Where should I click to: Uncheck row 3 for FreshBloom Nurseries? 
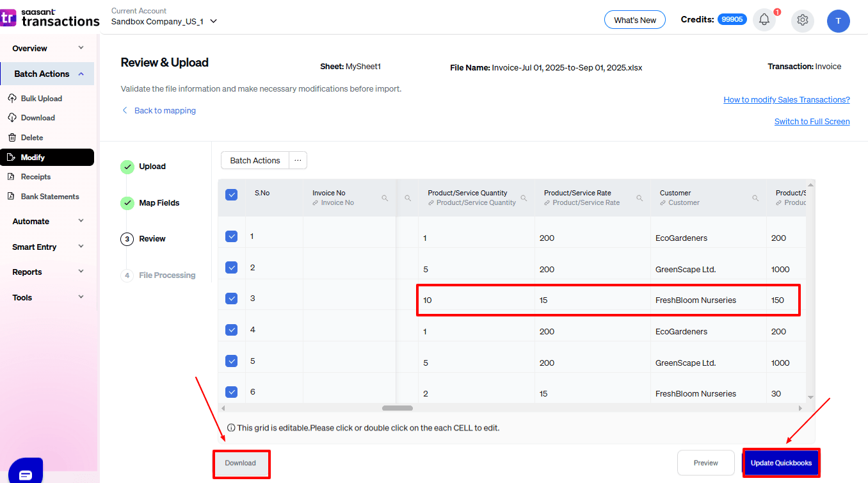[x=231, y=298]
